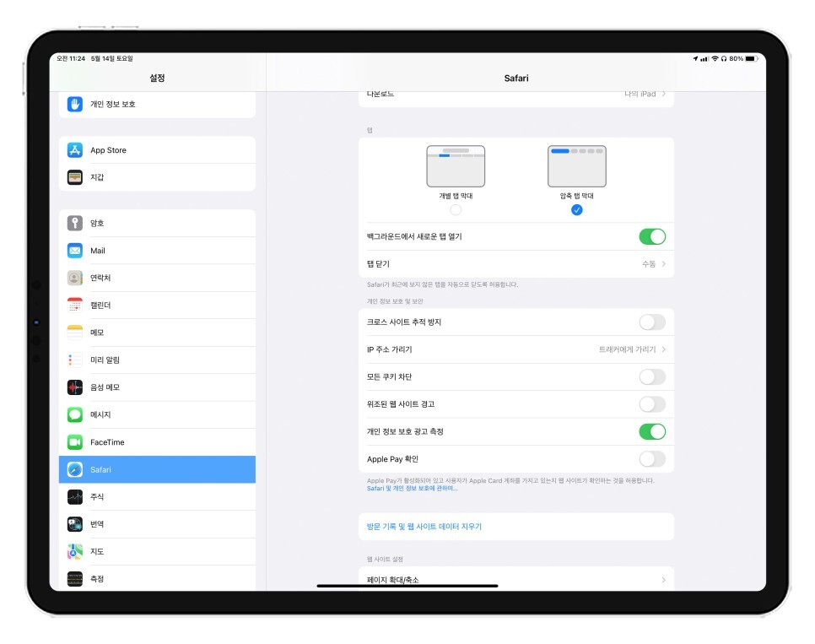Viewport: 815px width, 644px height.
Task: Open 탭 닫기 setting row
Action: (x=516, y=264)
